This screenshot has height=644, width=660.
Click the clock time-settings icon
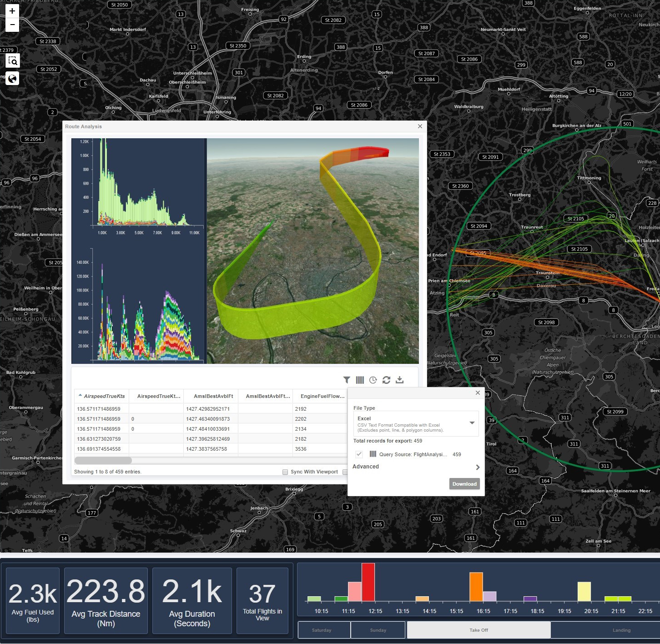[x=373, y=380]
